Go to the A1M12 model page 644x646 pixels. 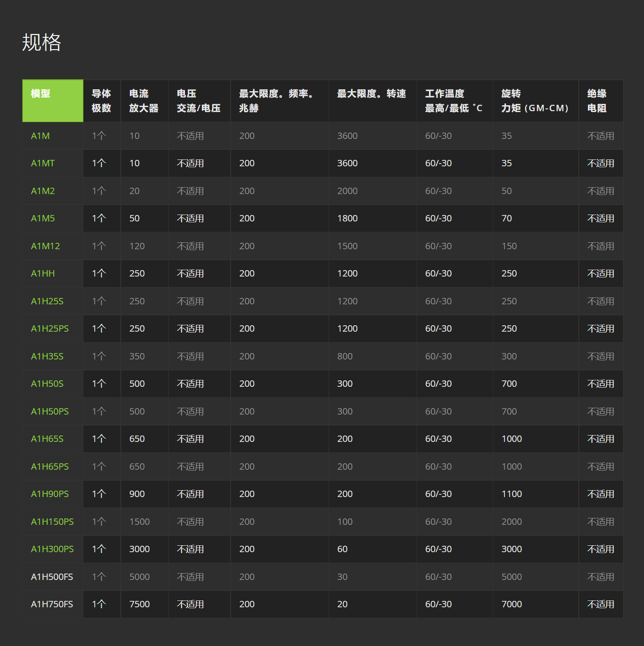point(45,246)
